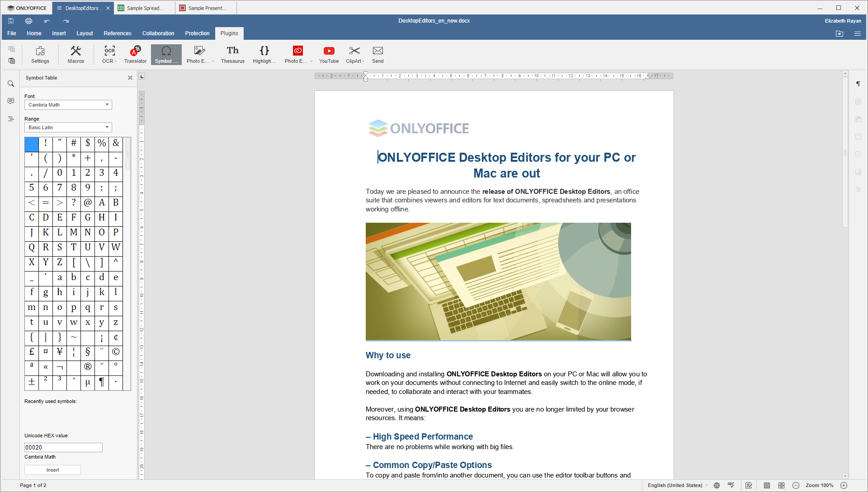Paste using the left toolbar paste icon
868x492 pixels.
[x=12, y=61]
